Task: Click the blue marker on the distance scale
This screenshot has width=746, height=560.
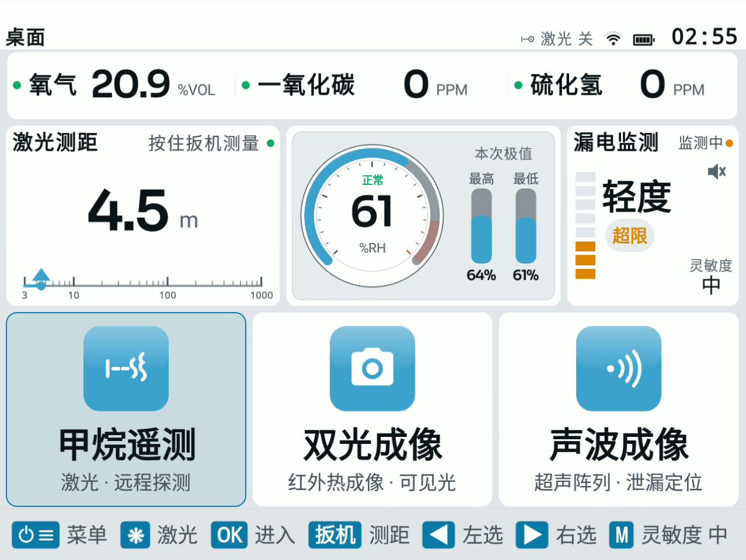Action: pos(40,278)
